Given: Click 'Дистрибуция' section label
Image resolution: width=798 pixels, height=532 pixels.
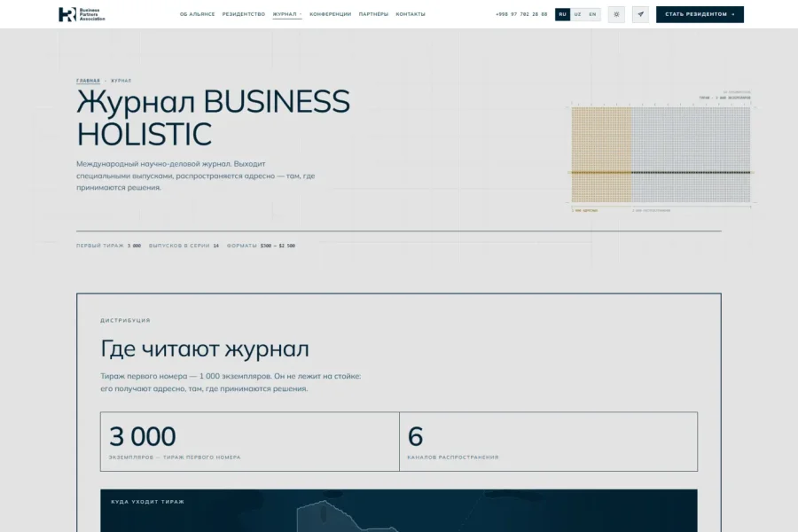Looking at the screenshot, I should point(125,320).
